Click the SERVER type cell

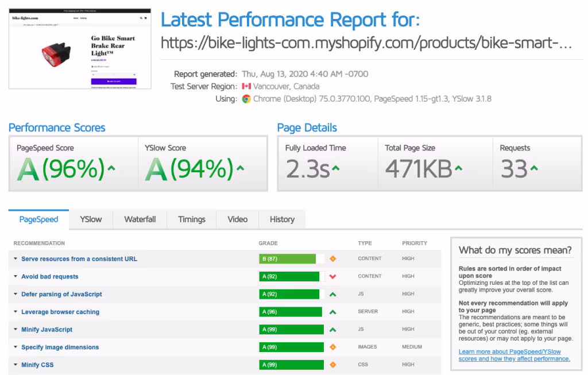click(x=368, y=311)
